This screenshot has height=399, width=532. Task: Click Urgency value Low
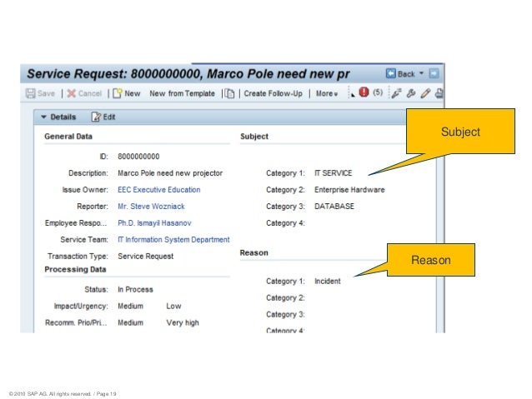point(173,306)
